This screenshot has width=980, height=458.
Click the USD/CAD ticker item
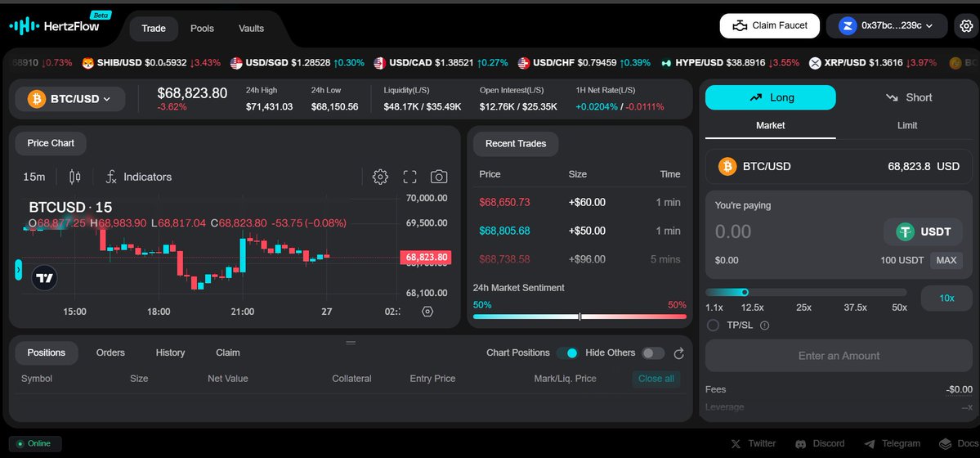pos(441,63)
